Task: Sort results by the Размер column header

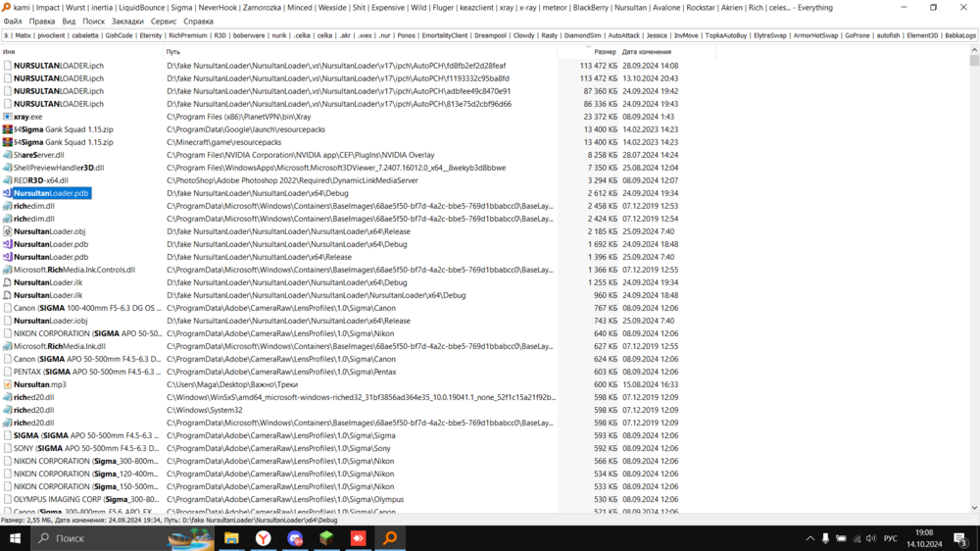Action: coord(588,52)
